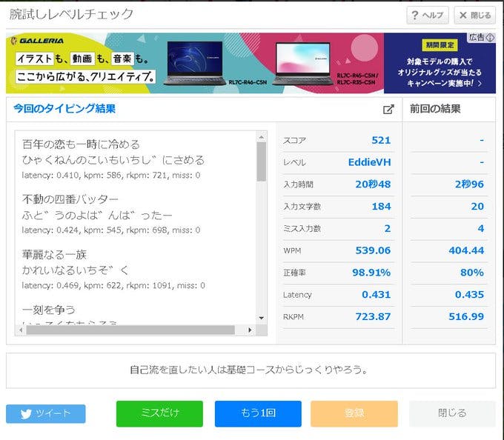Select the 百年の恋も一時に冷める result entry
The height and width of the screenshot is (440, 504).
coord(82,144)
